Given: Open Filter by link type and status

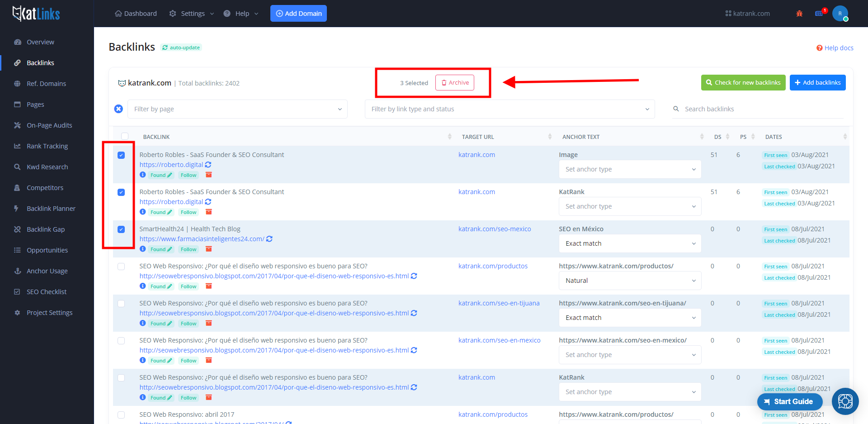Looking at the screenshot, I should pos(509,109).
